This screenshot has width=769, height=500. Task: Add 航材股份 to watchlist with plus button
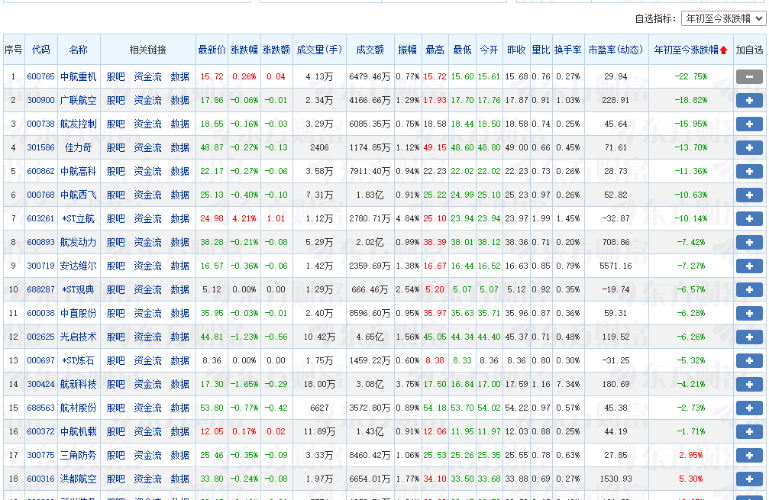[749, 408]
